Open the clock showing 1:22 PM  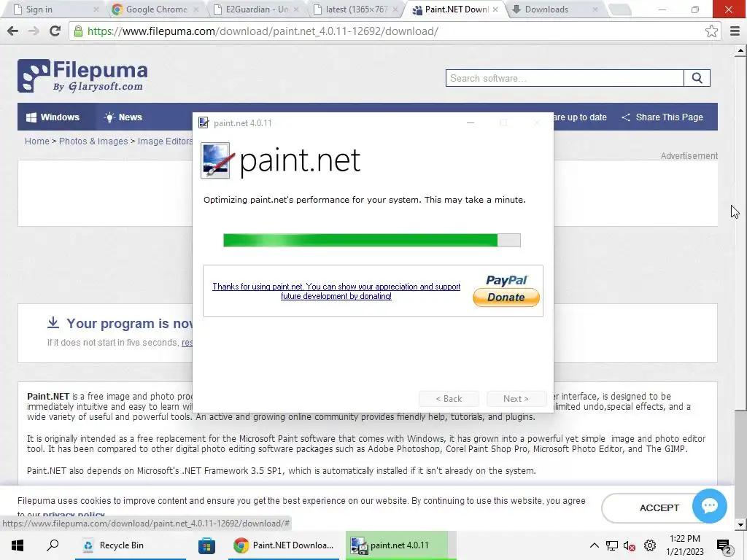tap(685, 545)
